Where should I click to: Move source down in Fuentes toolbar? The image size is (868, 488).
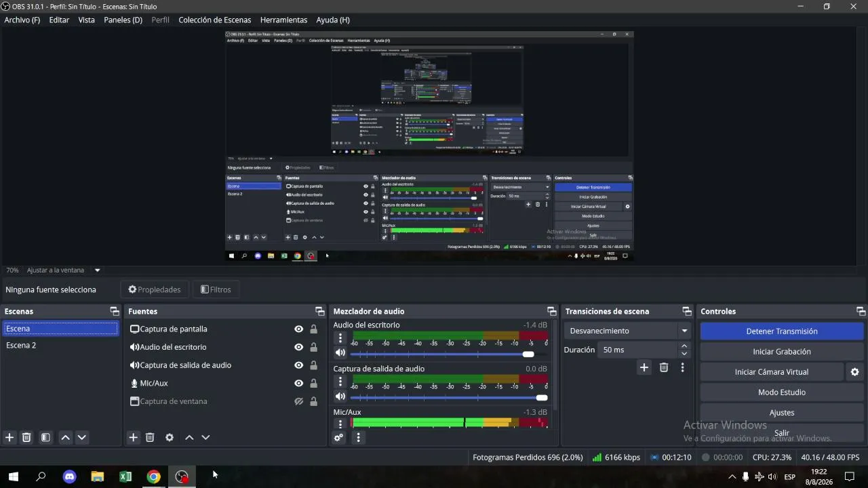(x=205, y=437)
